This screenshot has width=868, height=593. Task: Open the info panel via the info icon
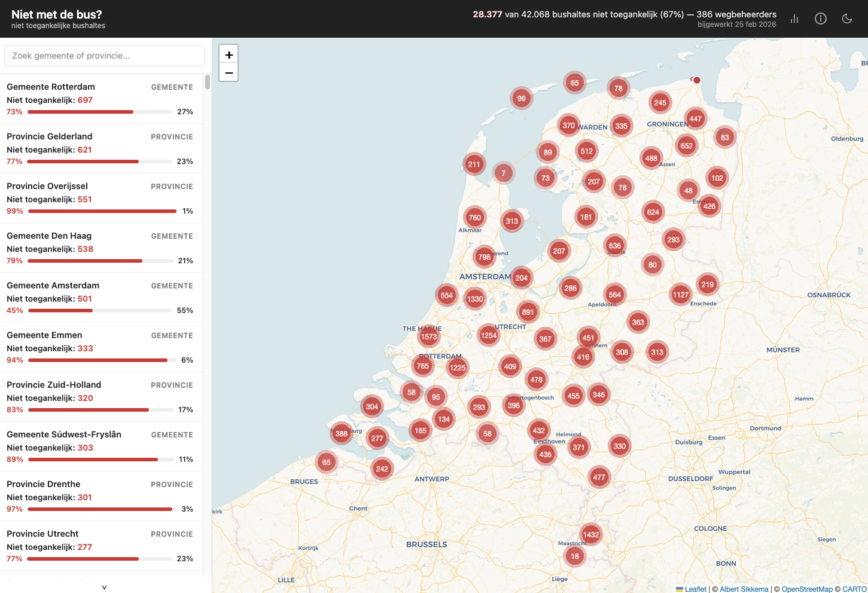click(x=820, y=19)
